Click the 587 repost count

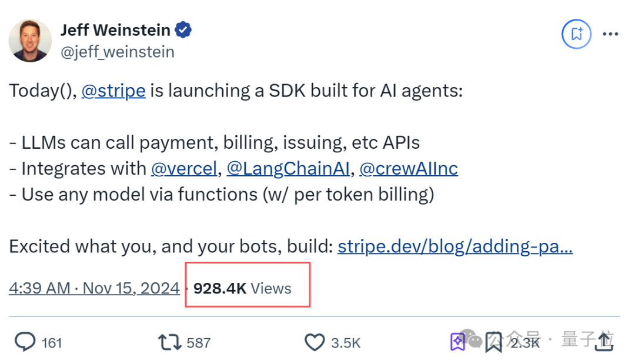coord(199,343)
